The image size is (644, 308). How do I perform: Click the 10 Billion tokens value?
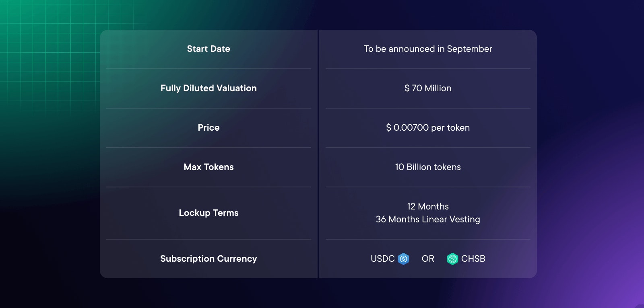pyautogui.click(x=428, y=167)
